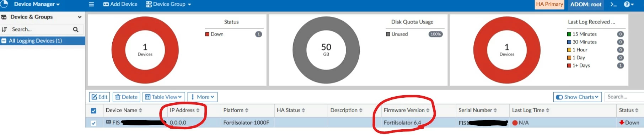Collapse All Logging Devices minus icon
The image size is (644, 135).
tap(4, 41)
